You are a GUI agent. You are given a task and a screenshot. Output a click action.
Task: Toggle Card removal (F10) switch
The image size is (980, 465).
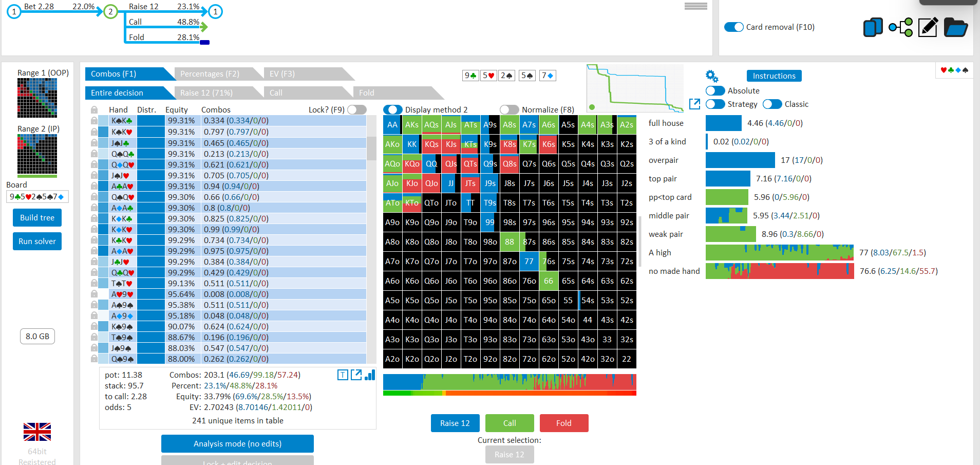click(x=733, y=27)
